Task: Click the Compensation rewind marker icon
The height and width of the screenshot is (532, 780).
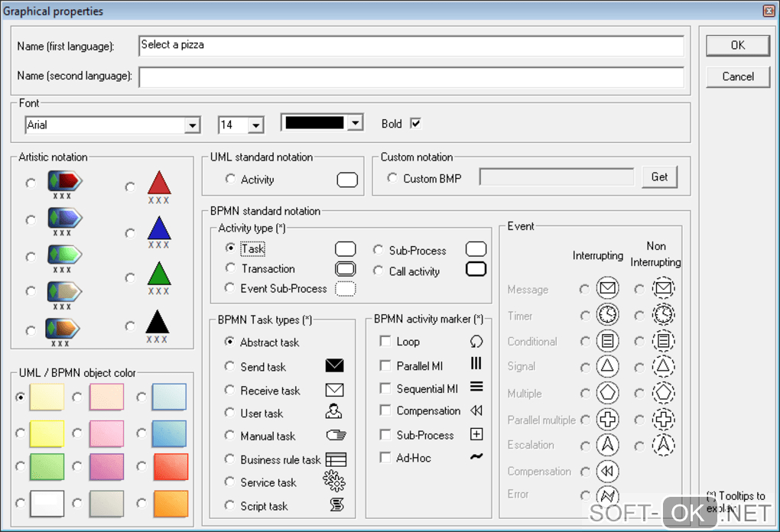Action: click(x=476, y=410)
